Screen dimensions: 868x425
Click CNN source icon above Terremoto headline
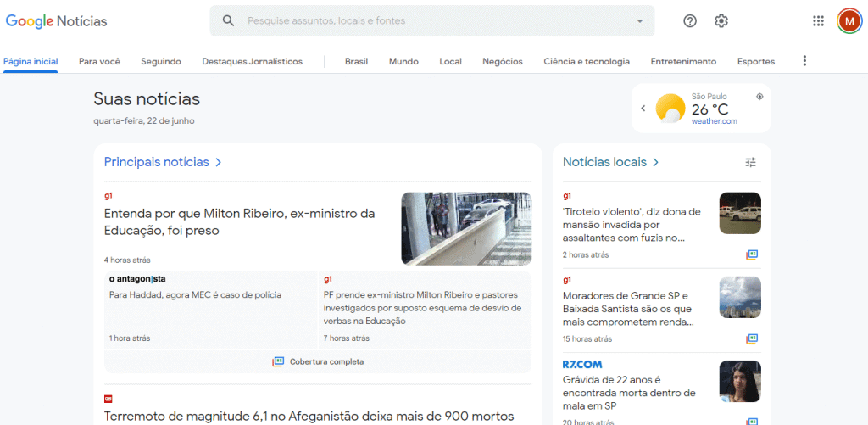tap(108, 399)
